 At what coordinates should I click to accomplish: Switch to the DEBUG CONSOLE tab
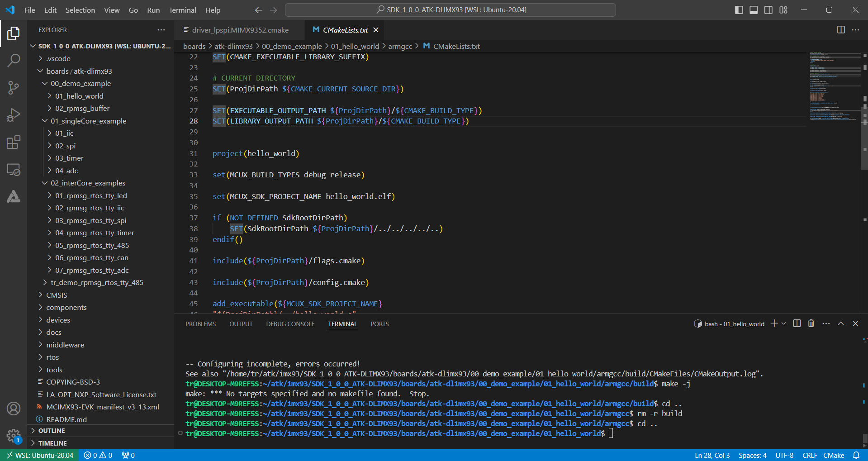tap(290, 324)
